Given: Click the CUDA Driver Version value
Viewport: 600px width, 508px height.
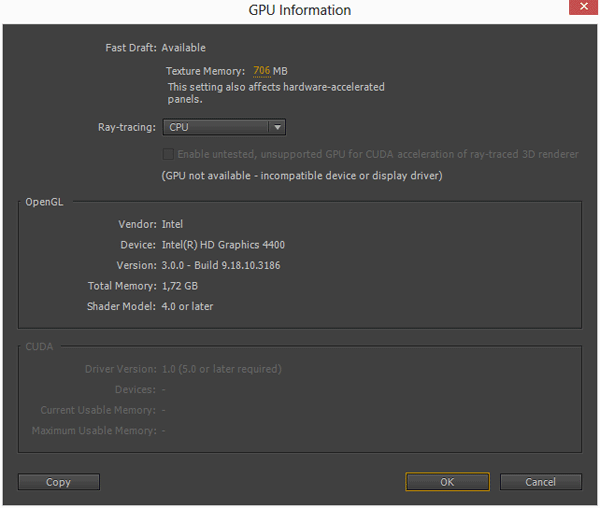Looking at the screenshot, I should pyautogui.click(x=221, y=369).
